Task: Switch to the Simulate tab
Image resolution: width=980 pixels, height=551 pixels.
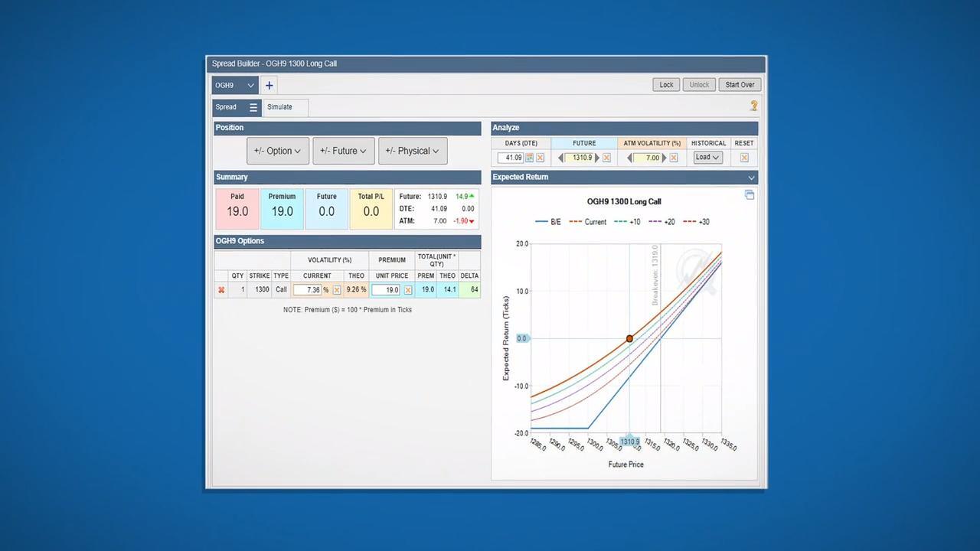Action: pos(279,107)
